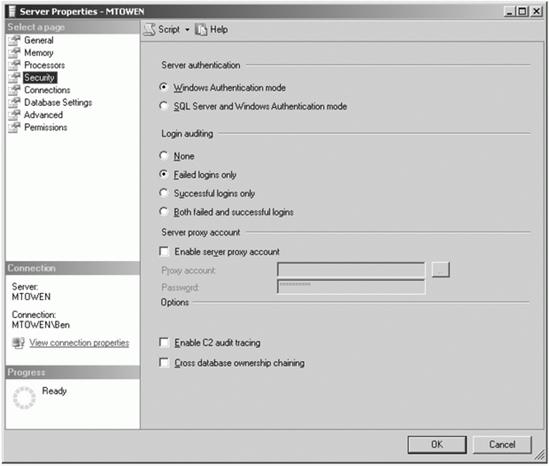
Task: Click the Processors page icon
Action: (14, 65)
